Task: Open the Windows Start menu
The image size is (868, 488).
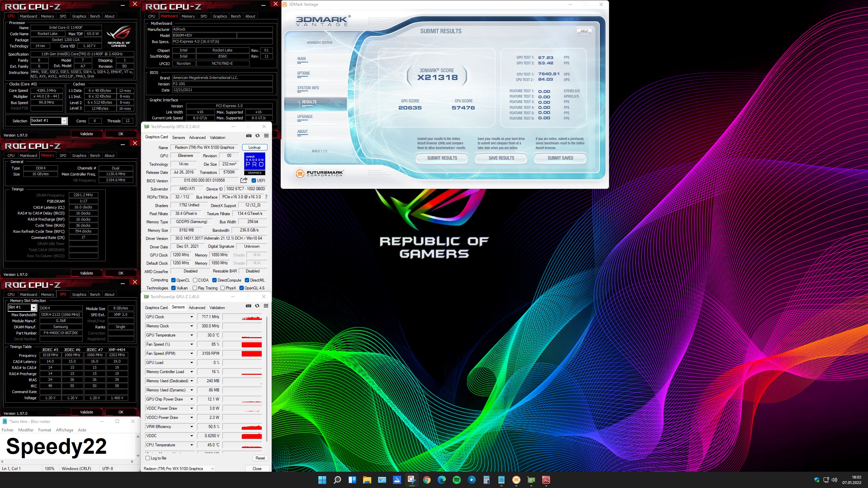Action: pos(322,480)
